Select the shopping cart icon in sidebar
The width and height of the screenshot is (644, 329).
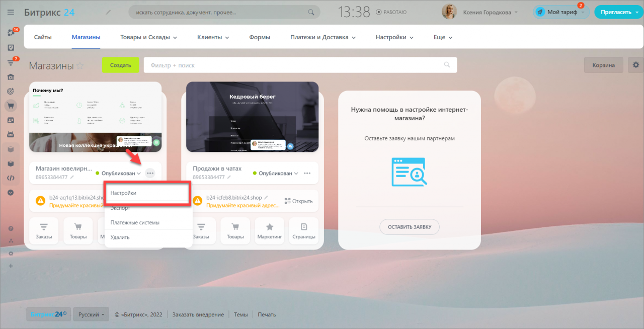pyautogui.click(x=11, y=106)
